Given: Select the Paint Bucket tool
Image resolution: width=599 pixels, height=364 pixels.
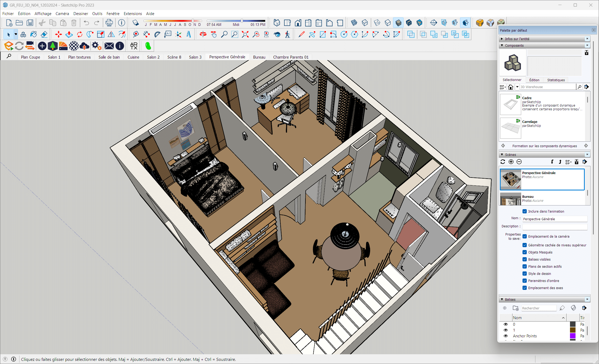Looking at the screenshot, I should [x=33, y=34].
